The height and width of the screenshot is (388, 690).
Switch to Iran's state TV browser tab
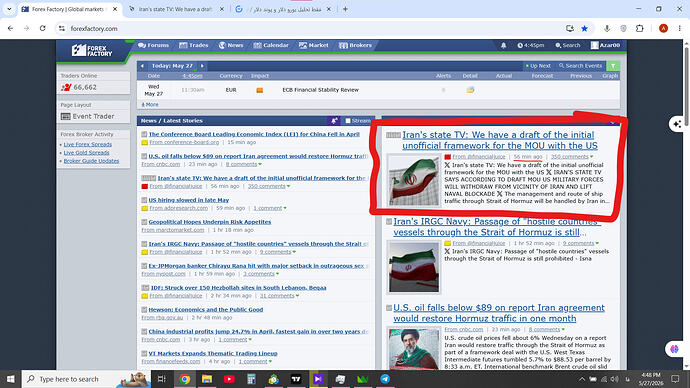click(x=176, y=9)
